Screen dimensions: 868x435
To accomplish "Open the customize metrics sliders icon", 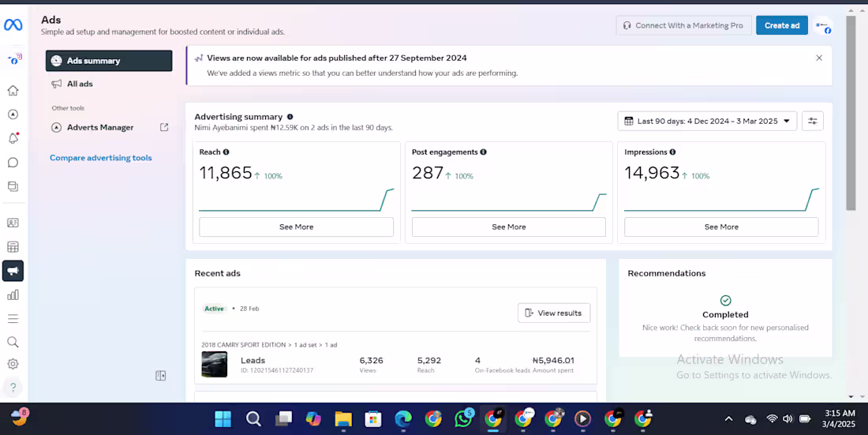I will pos(812,121).
